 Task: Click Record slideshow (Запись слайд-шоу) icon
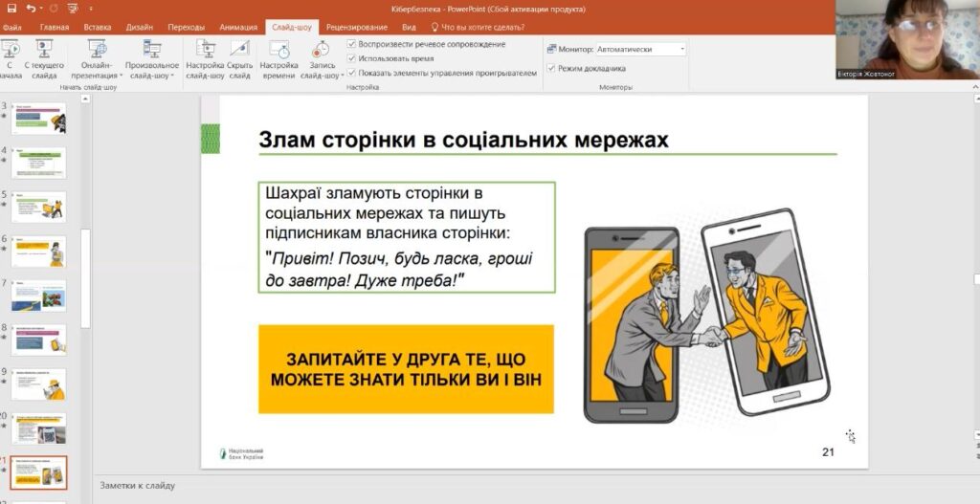(x=322, y=50)
